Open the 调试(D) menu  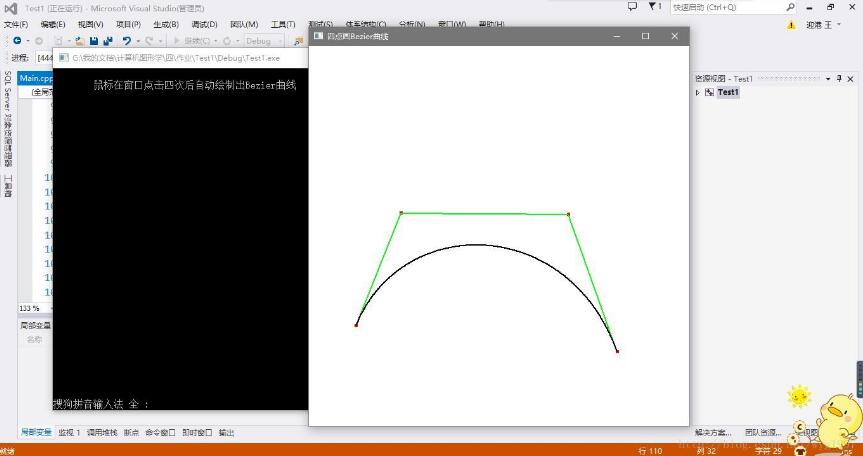pos(204,25)
